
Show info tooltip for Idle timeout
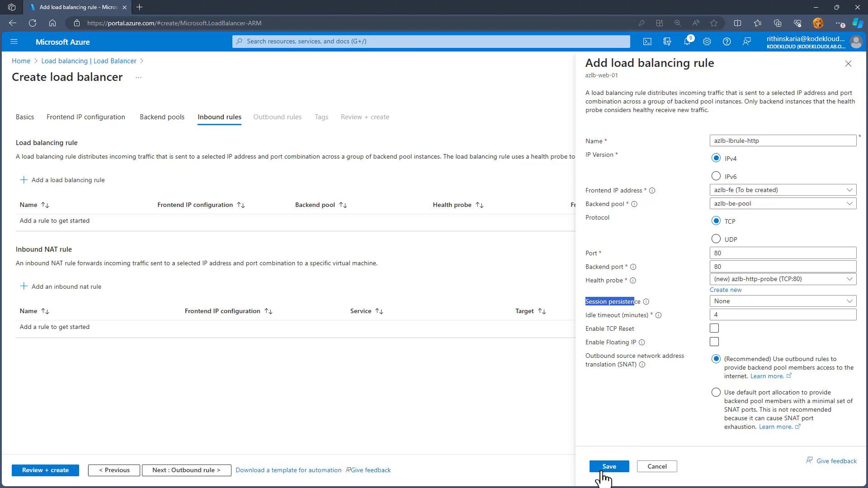click(x=658, y=315)
